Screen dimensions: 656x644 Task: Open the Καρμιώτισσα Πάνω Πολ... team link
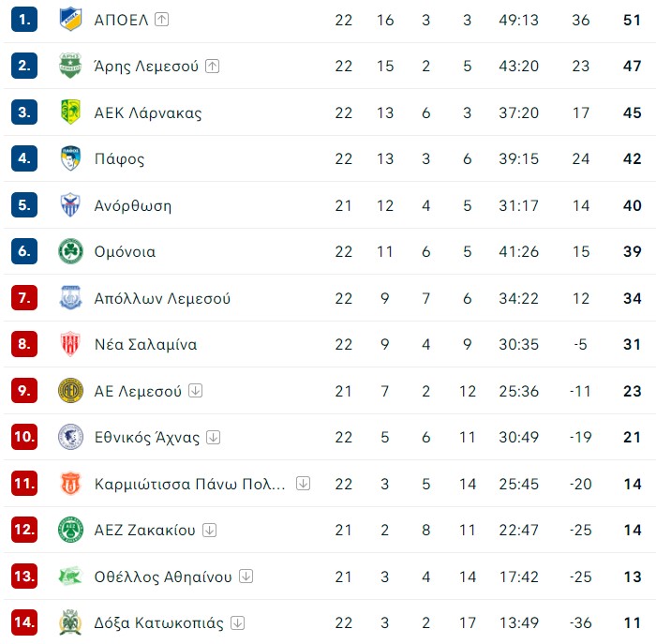[189, 484]
